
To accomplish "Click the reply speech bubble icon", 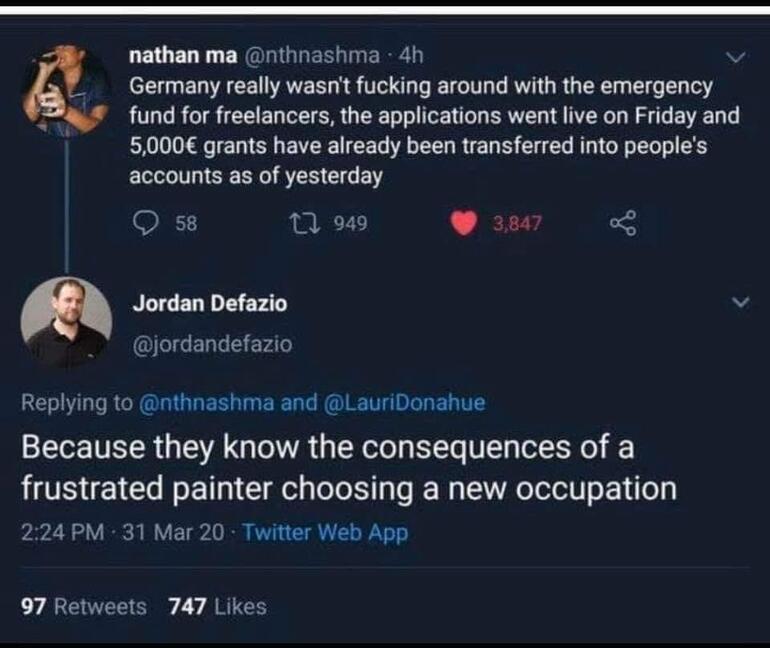I will coord(145,223).
